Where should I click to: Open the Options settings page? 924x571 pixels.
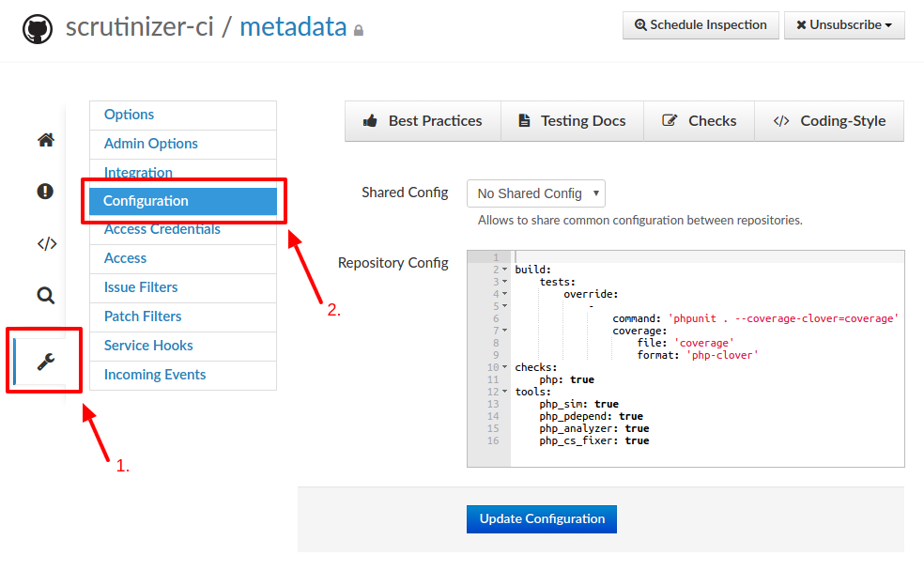(x=183, y=115)
